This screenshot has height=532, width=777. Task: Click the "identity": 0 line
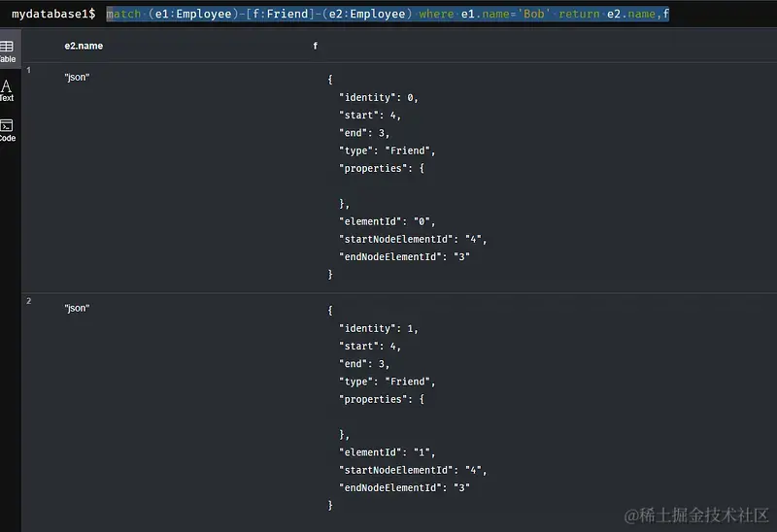tap(379, 98)
